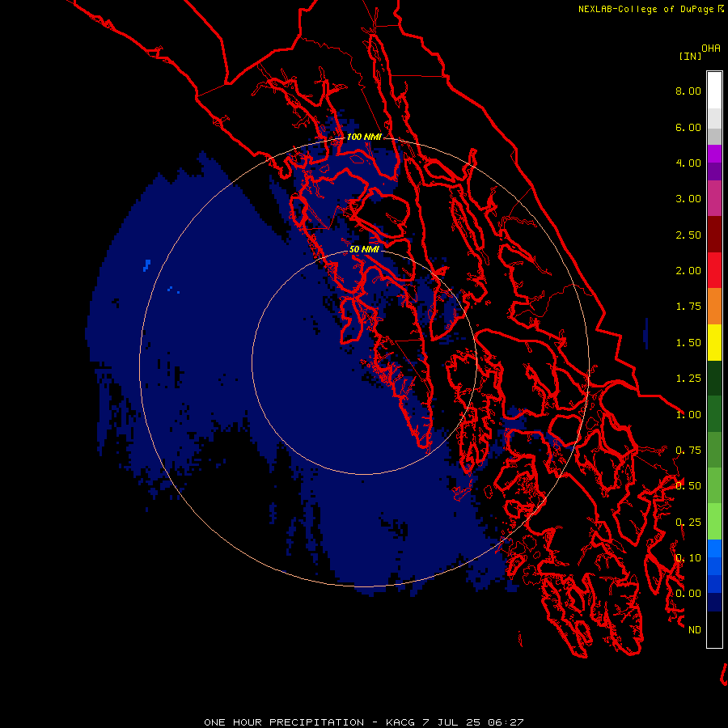This screenshot has width=728, height=728.
Task: Click the 1.00 legend value
Action: [x=688, y=415]
